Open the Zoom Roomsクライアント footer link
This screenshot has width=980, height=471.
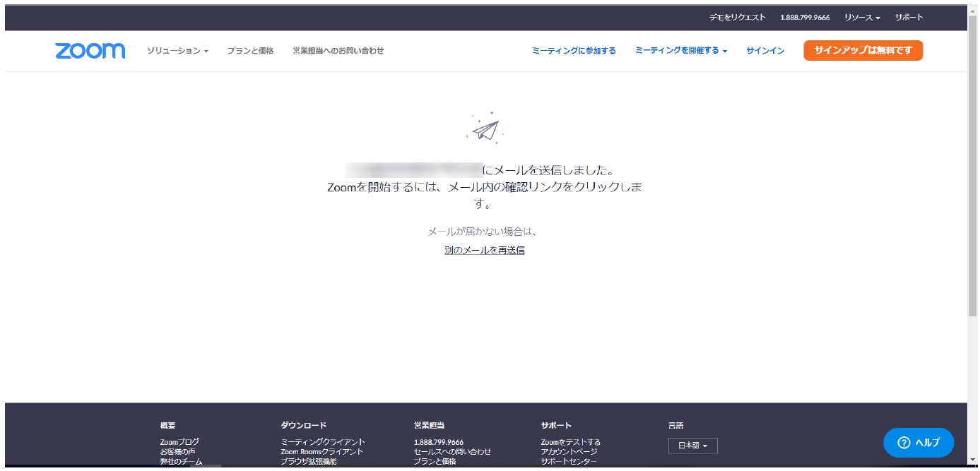pos(322,452)
